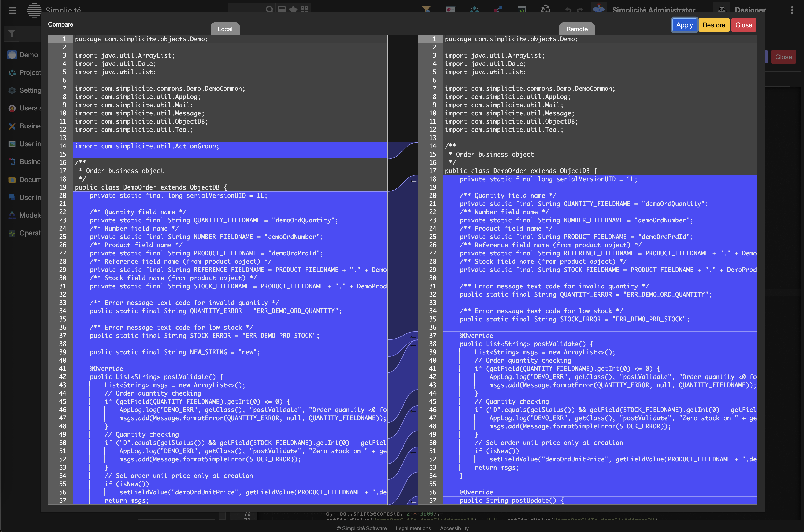Screen dimensions: 804x532
Task: Click merge arrow beside remote line 18
Action: pyautogui.click(x=414, y=181)
